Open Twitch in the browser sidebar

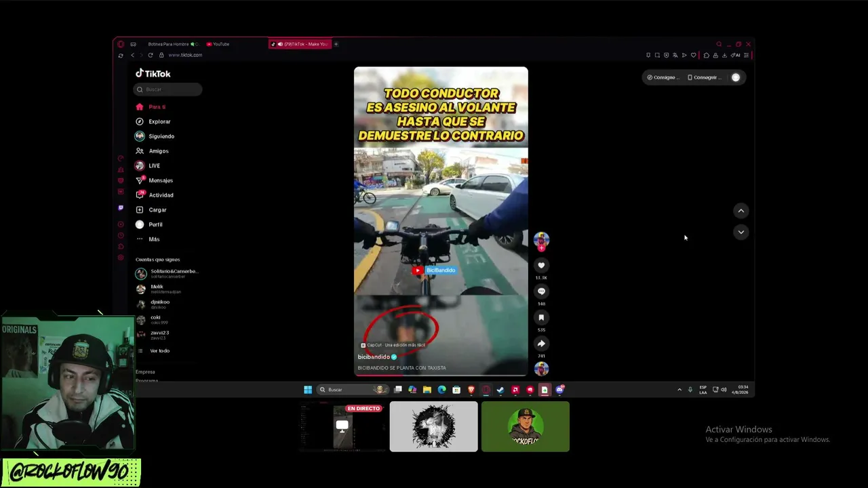tap(121, 208)
